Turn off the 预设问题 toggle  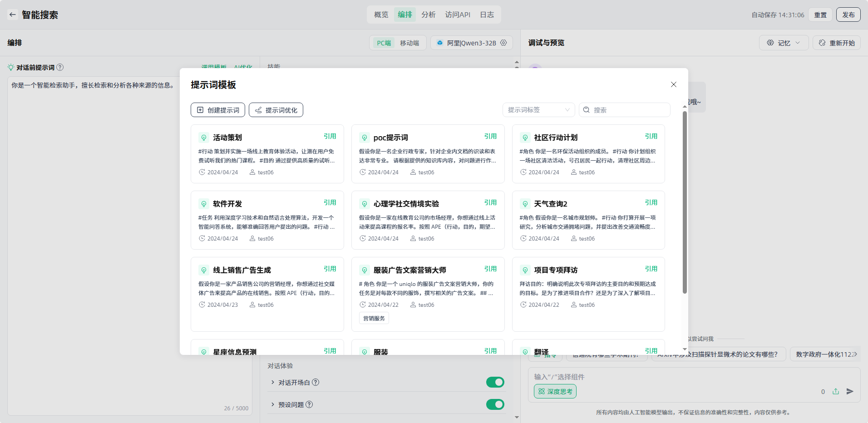tap(495, 404)
